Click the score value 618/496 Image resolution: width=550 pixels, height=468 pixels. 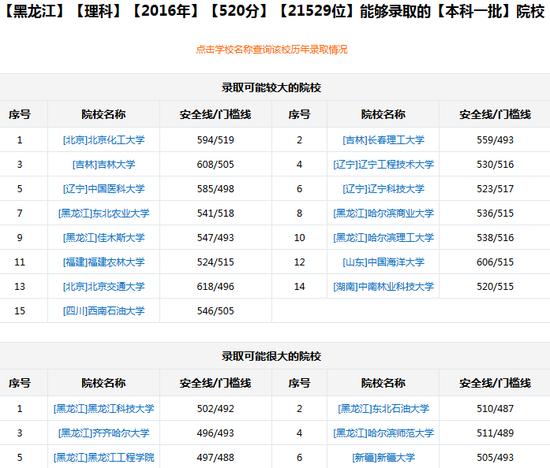[215, 286]
